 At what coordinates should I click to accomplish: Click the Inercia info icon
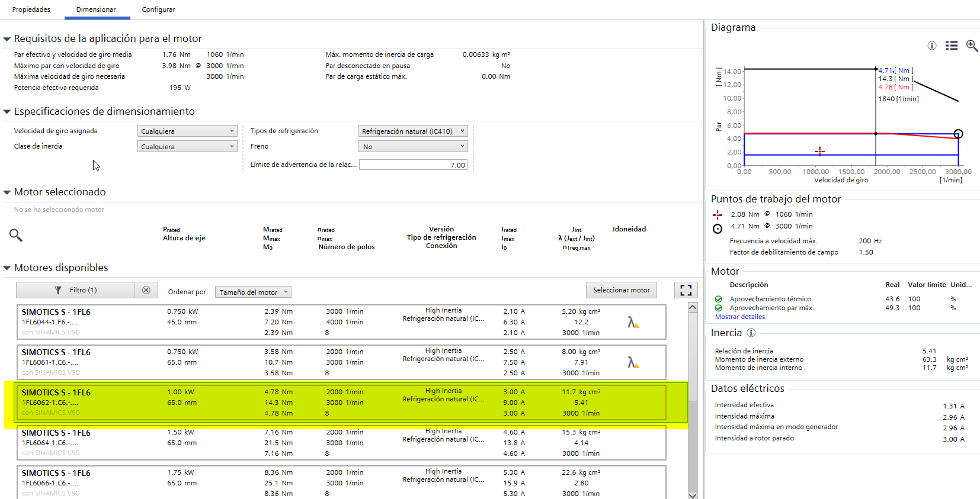tap(751, 333)
